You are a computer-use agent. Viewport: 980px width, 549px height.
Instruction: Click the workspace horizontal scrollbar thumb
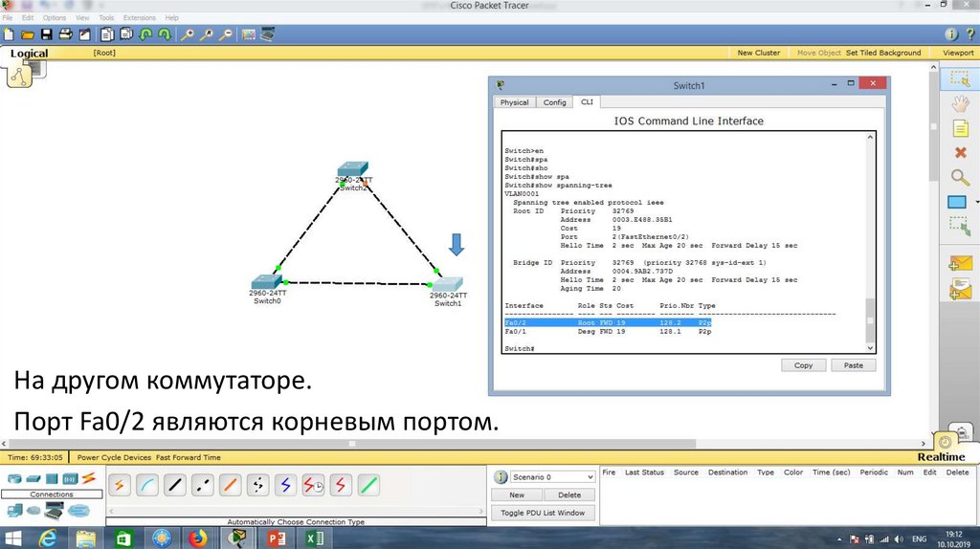[352, 444]
